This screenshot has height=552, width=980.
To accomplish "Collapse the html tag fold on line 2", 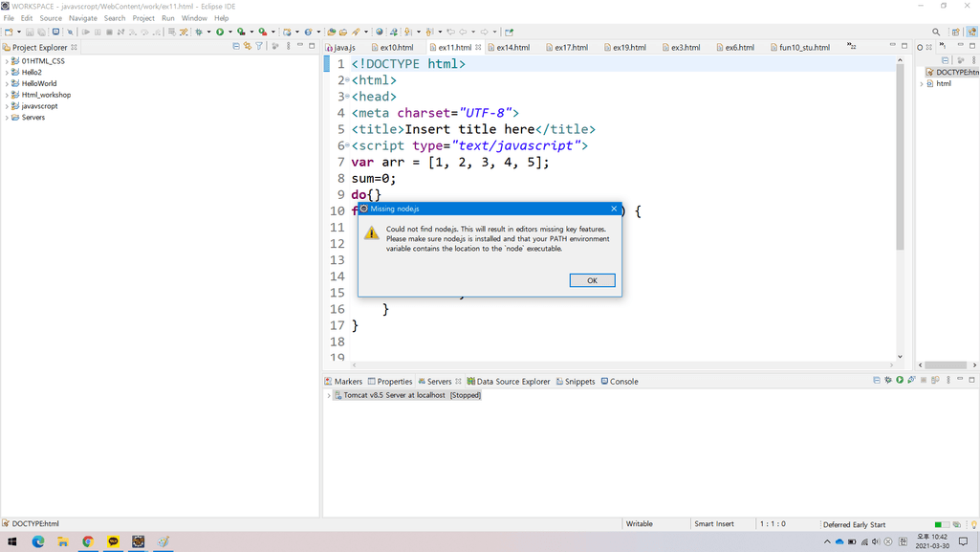I will [x=347, y=80].
